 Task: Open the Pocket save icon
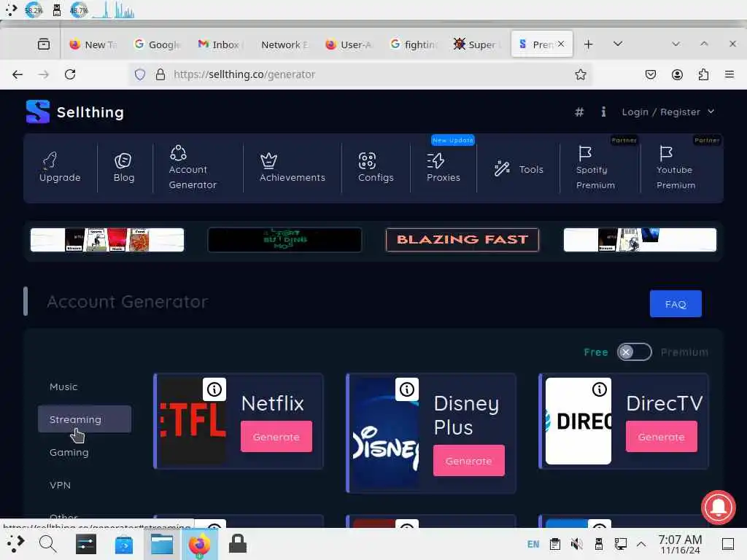[x=650, y=75]
